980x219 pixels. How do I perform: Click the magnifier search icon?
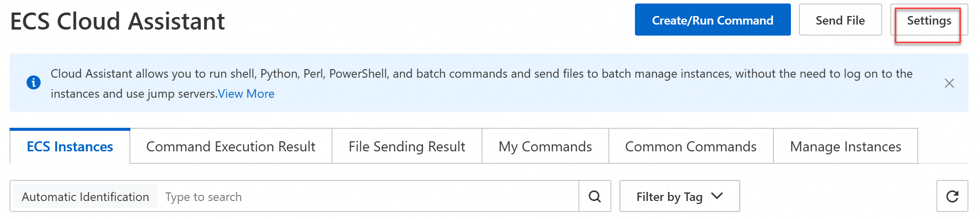click(x=595, y=196)
